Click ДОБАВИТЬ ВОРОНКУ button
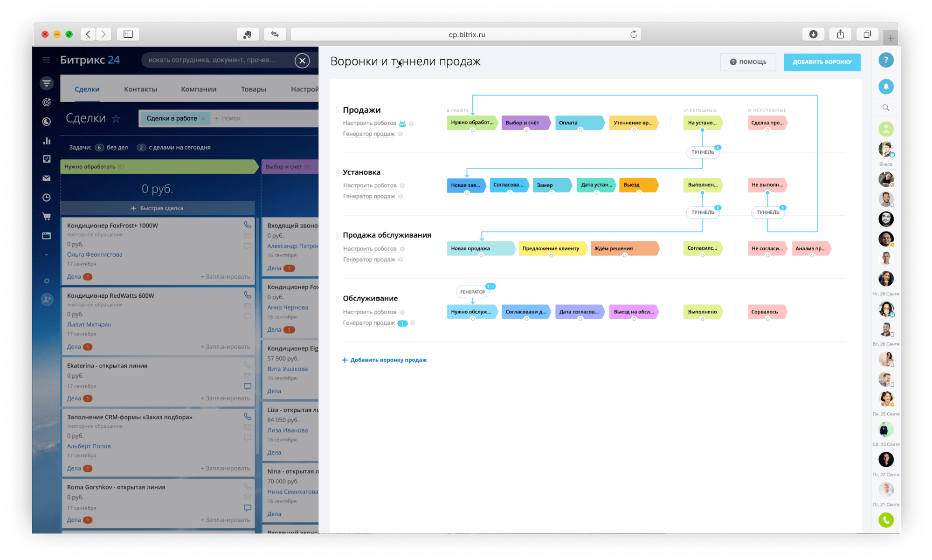This screenshot has height=560, width=932. click(822, 62)
